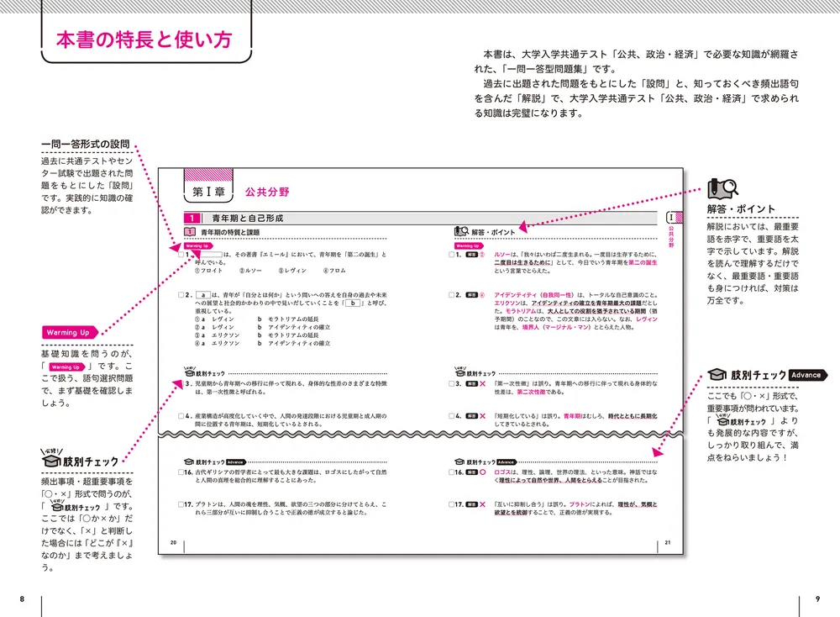
Task: Open the Advance dropdown badge
Action: 237,461
